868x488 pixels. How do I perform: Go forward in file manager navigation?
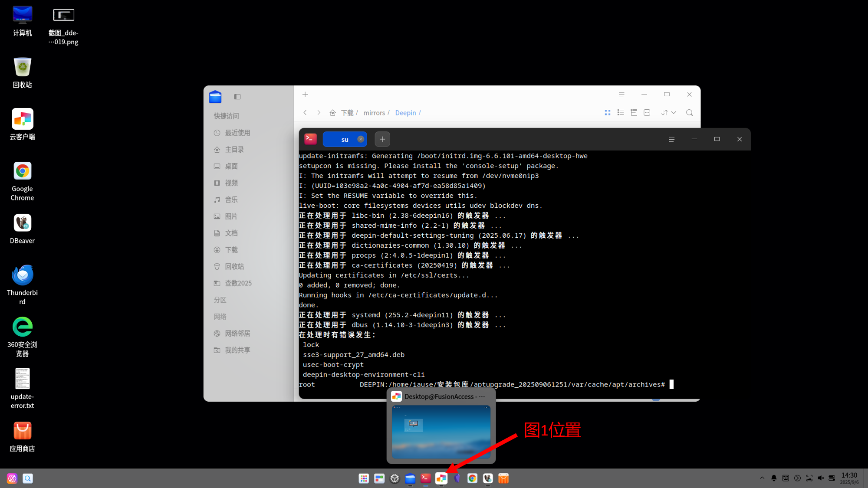[x=319, y=113]
